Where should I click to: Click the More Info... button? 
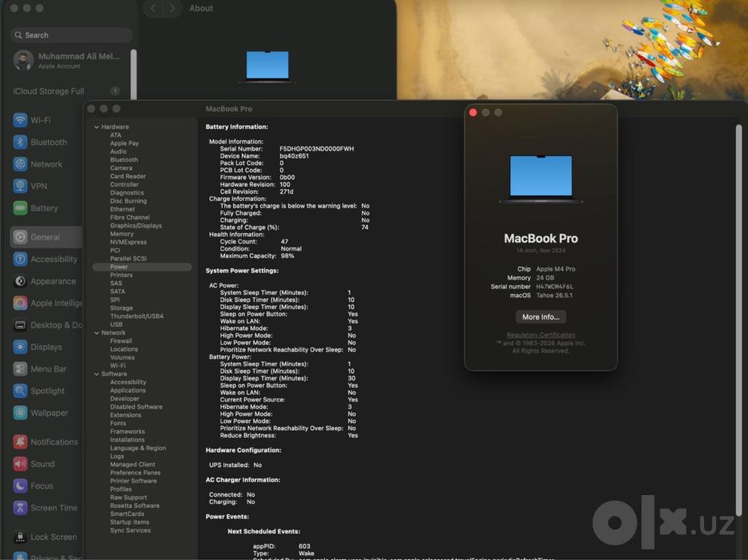[541, 317]
